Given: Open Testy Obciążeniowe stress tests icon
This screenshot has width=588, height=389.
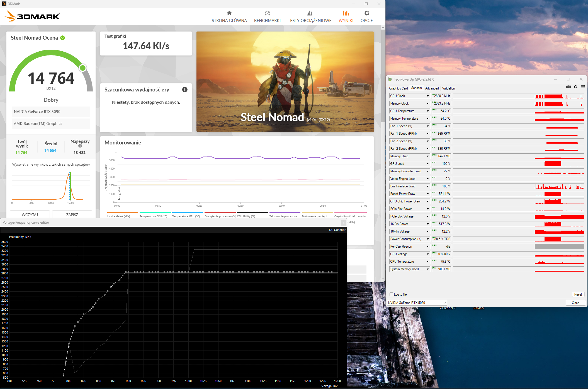Looking at the screenshot, I should (x=310, y=13).
